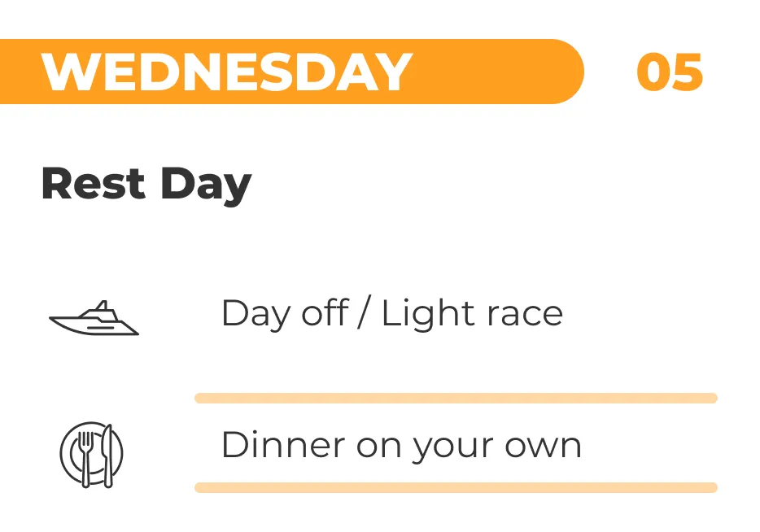Click the words "Light race"
This screenshot has width=760, height=532.
pyautogui.click(x=472, y=313)
